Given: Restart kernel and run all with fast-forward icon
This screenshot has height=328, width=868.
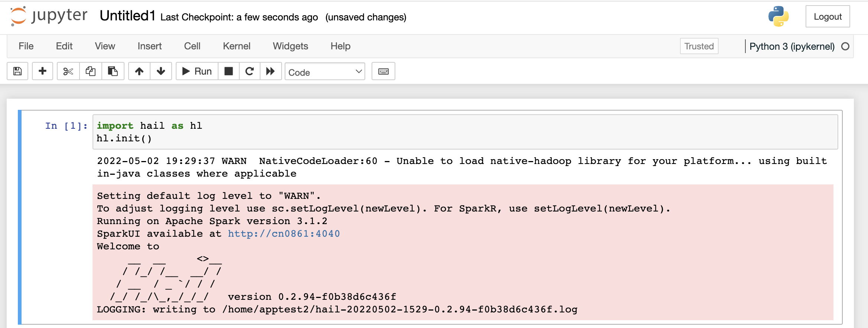Looking at the screenshot, I should coord(271,71).
